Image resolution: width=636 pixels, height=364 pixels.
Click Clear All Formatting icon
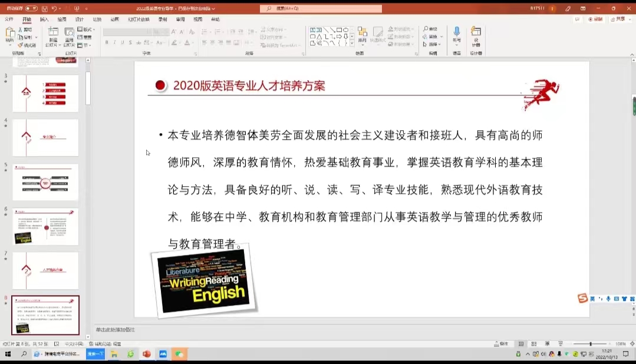pos(192,32)
